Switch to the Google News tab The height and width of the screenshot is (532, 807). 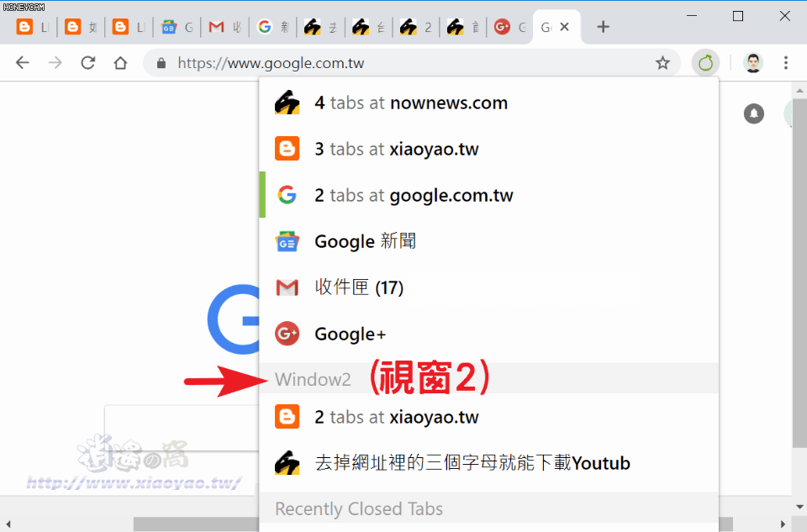177,27
